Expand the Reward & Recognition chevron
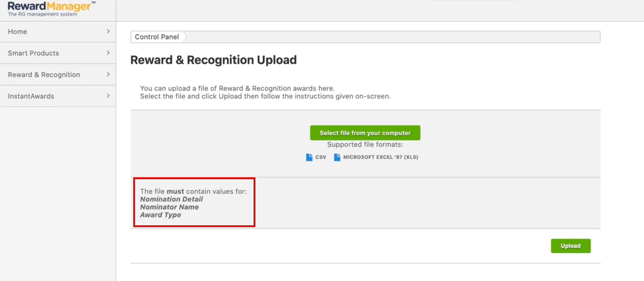The width and height of the screenshot is (644, 281). tap(108, 74)
